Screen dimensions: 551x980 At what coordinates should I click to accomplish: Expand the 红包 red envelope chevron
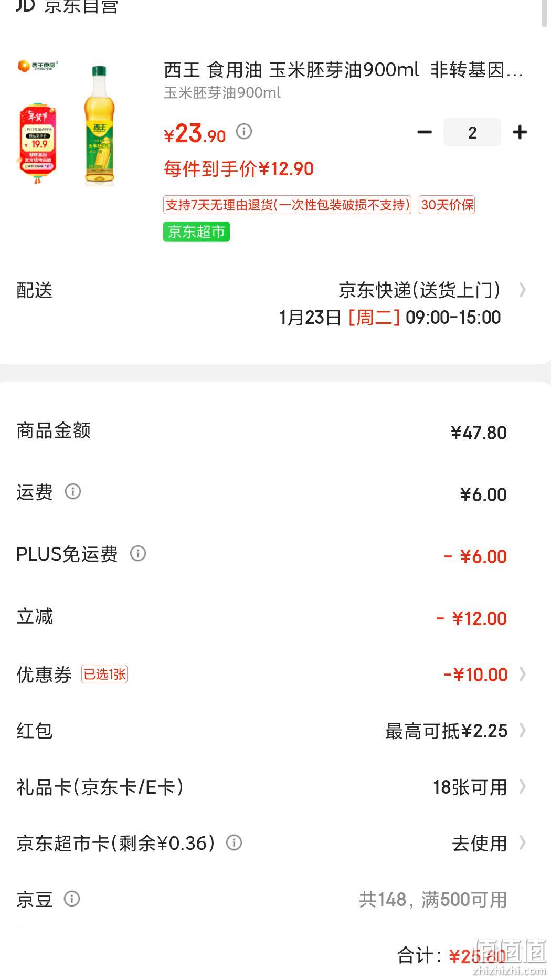(x=522, y=730)
